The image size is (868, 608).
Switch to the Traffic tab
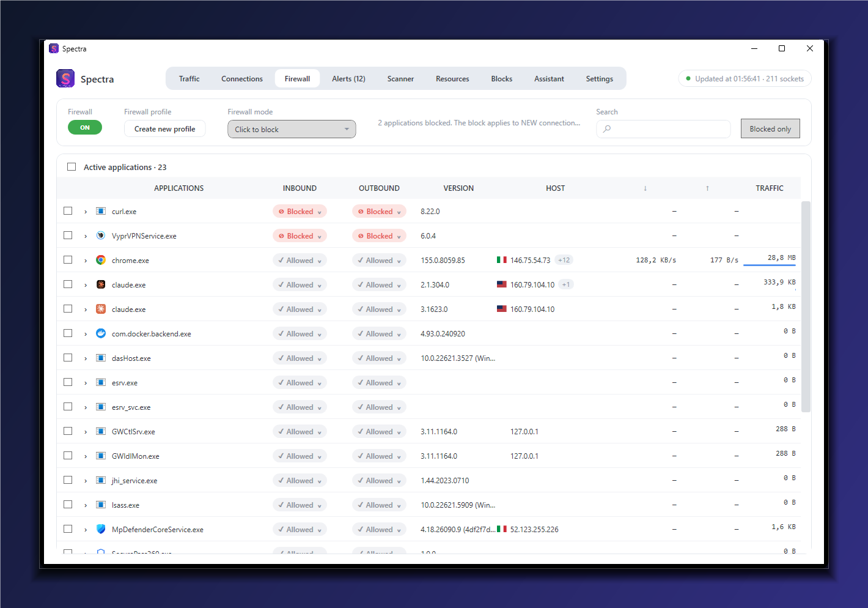pyautogui.click(x=189, y=79)
